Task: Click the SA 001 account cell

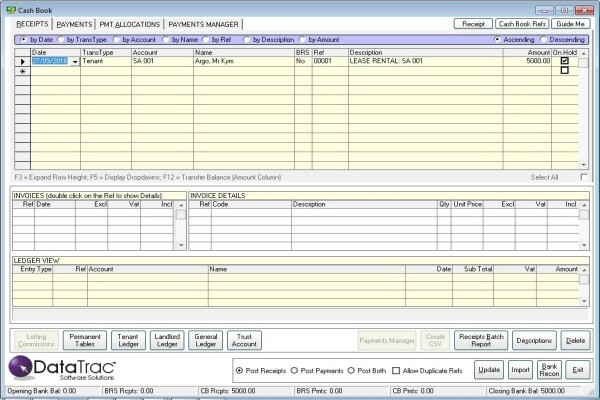Action: click(163, 61)
